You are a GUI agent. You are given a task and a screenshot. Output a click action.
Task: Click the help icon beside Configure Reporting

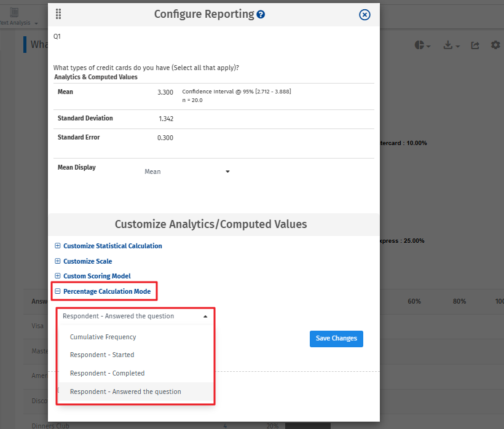point(261,14)
